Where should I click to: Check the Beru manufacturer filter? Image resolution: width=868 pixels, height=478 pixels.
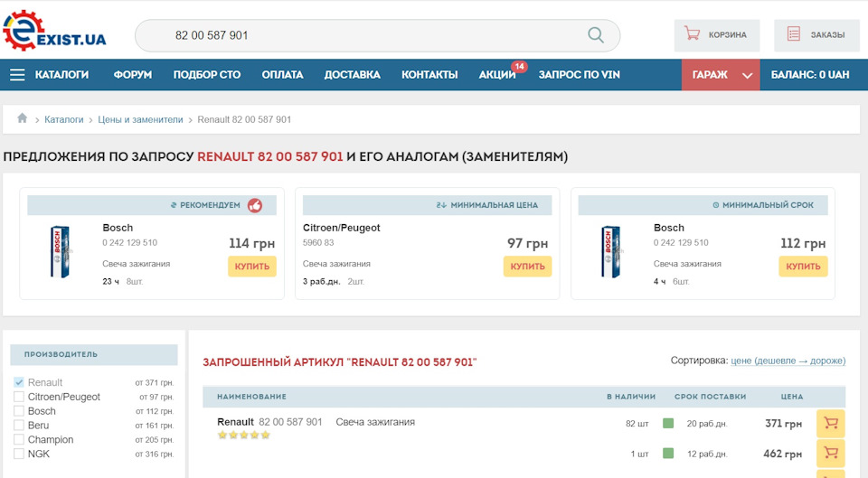[x=19, y=425]
